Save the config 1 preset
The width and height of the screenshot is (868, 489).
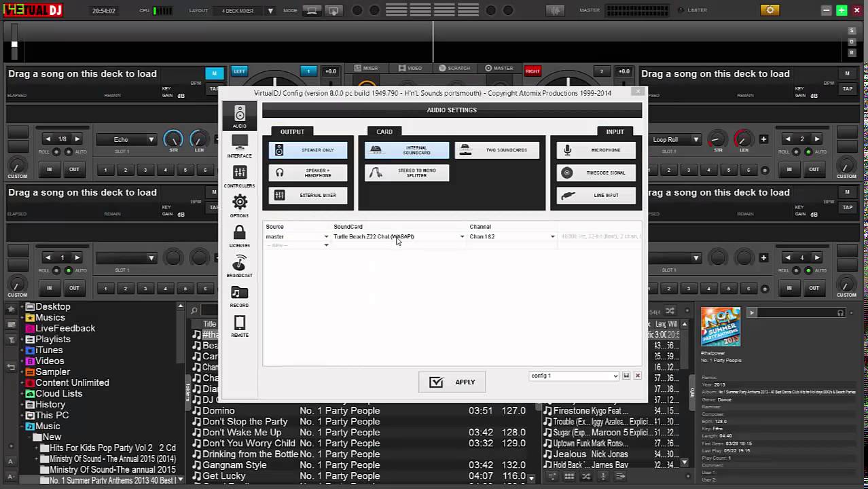pyautogui.click(x=626, y=376)
